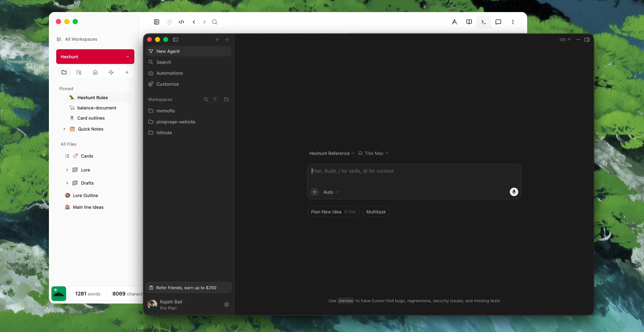Select the folder search tab in the notes sidebar
Image resolution: width=644 pixels, height=332 pixels.
pos(79,72)
